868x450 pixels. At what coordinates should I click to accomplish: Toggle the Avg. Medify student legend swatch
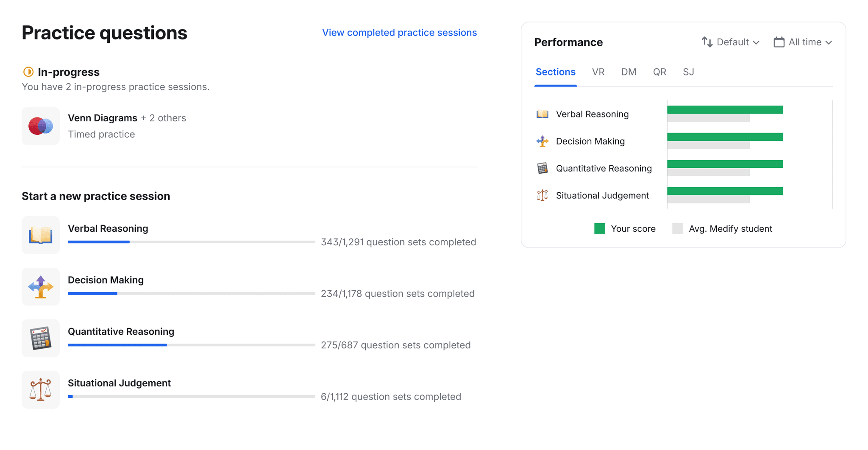click(677, 229)
